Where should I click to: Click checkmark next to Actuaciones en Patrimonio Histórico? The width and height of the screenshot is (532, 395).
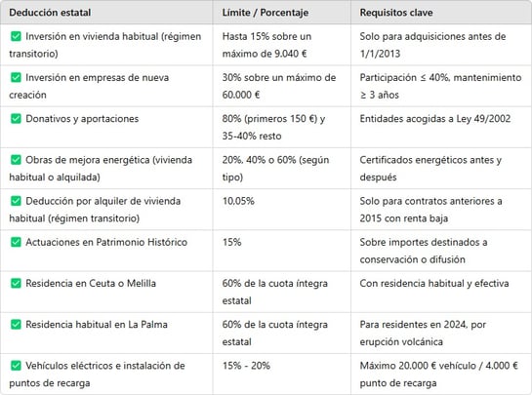coord(16,242)
